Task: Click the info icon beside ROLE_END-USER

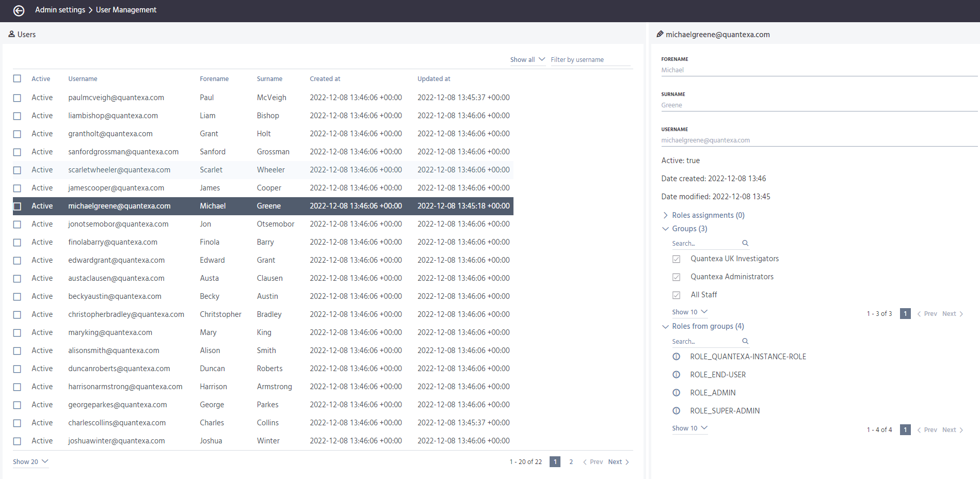Action: coord(677,374)
